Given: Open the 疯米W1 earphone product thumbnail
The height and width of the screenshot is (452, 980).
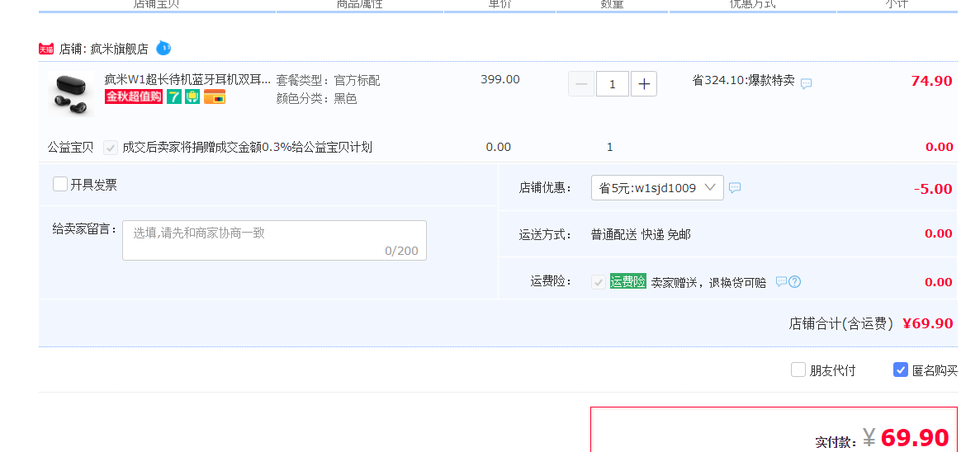Looking at the screenshot, I should (x=71, y=94).
